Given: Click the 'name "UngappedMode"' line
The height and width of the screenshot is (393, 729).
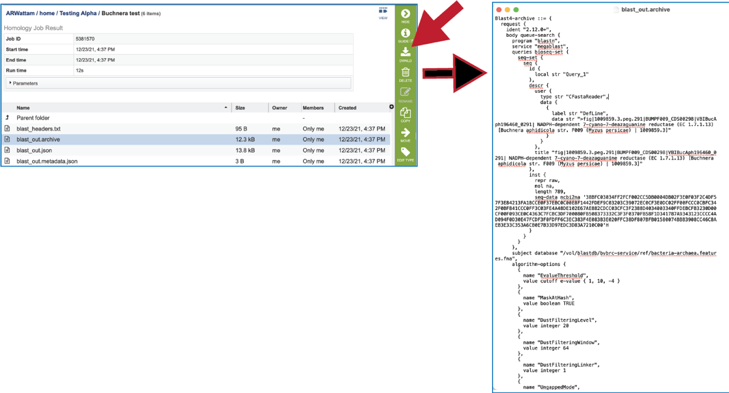Looking at the screenshot, I should click(551, 387).
